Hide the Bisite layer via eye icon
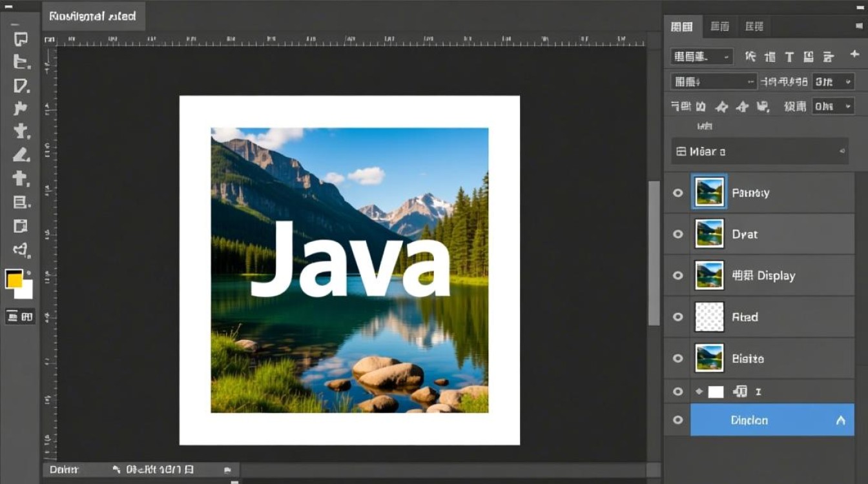This screenshot has width=868, height=484. [677, 358]
